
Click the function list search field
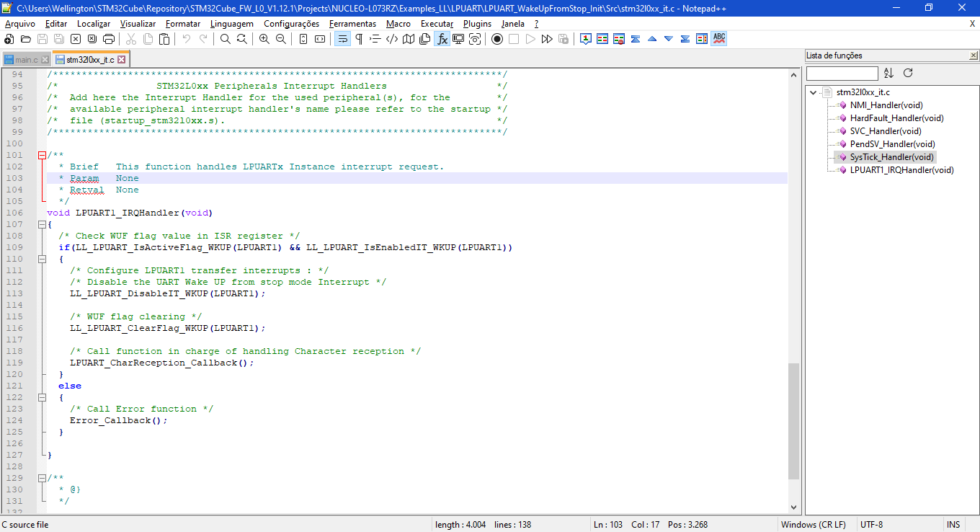tap(842, 73)
